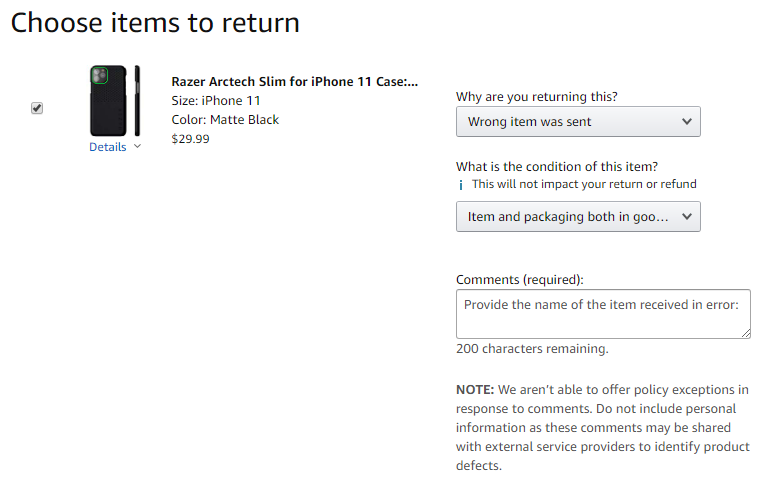Click the $29.99 price text
Image resolution: width=767 pixels, height=504 pixels.
tap(190, 139)
